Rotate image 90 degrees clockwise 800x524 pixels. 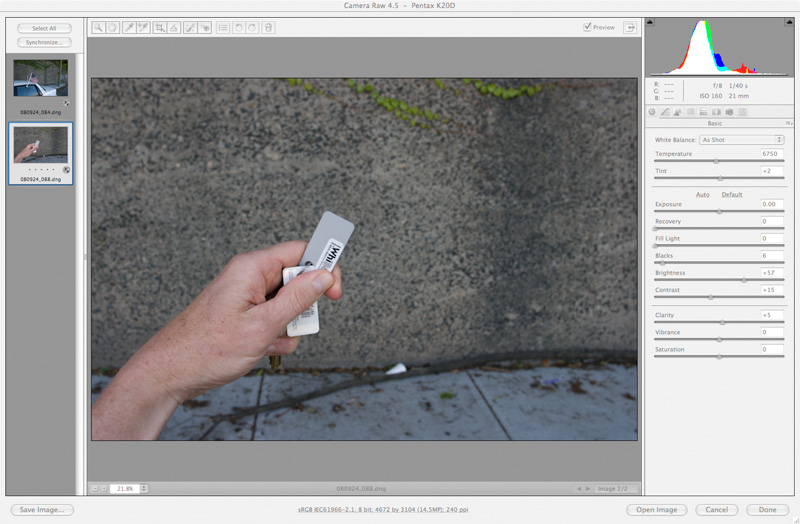pyautogui.click(x=252, y=28)
